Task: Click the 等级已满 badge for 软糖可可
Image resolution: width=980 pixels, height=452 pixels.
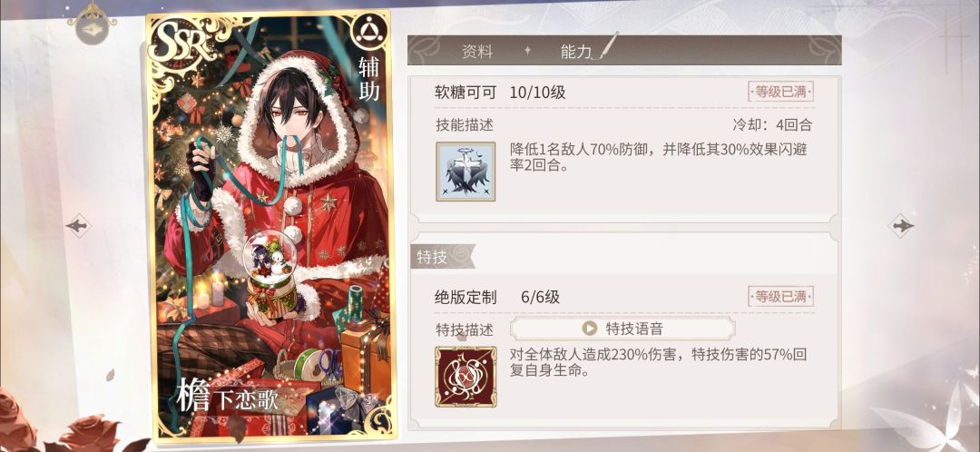Action: [x=780, y=92]
